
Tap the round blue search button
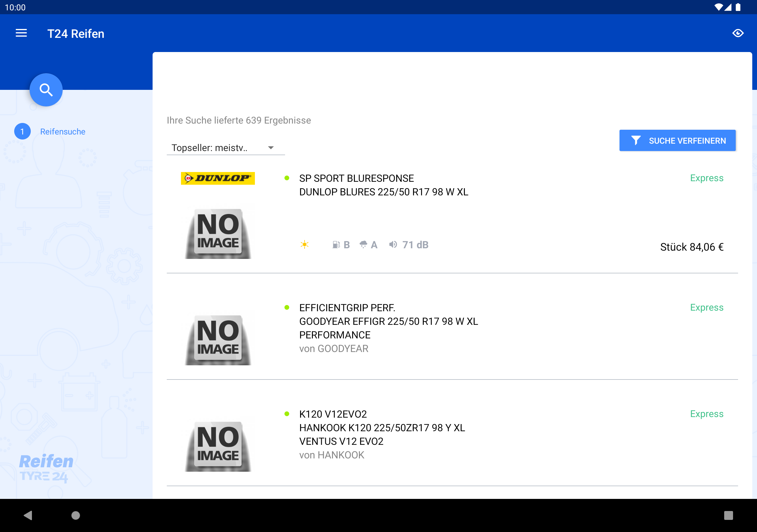46,90
